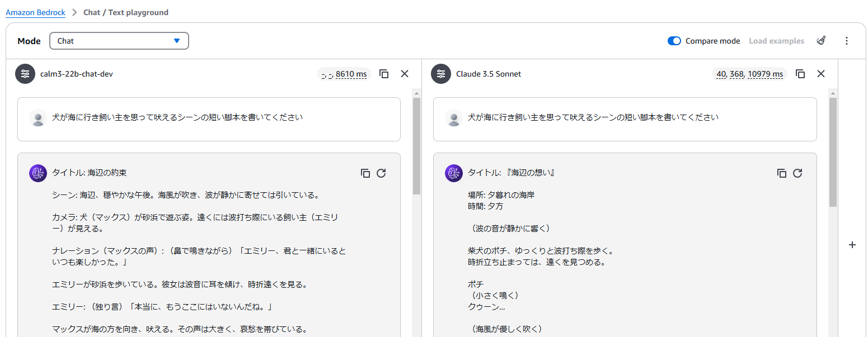The width and height of the screenshot is (868, 337).
Task: Click the line starting シーン: 海辺
Action: pos(185,195)
